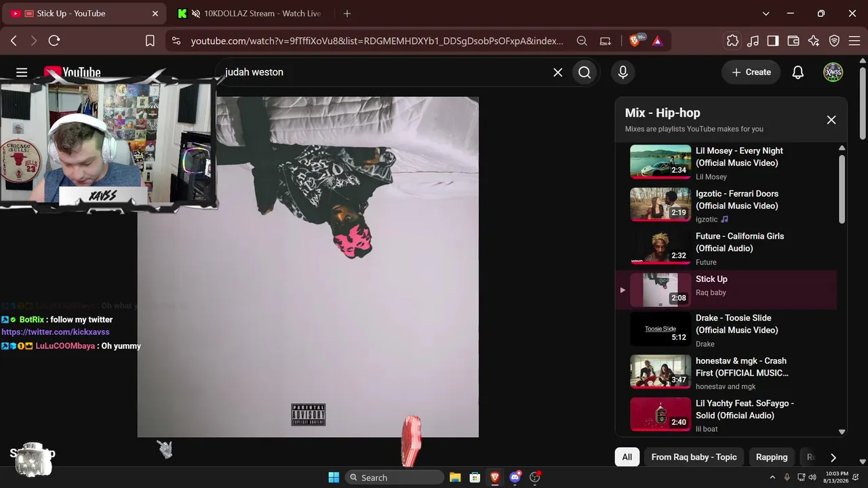Viewport: 868px width, 488px height.
Task: Reload the current YouTube page
Action: click(x=54, y=41)
